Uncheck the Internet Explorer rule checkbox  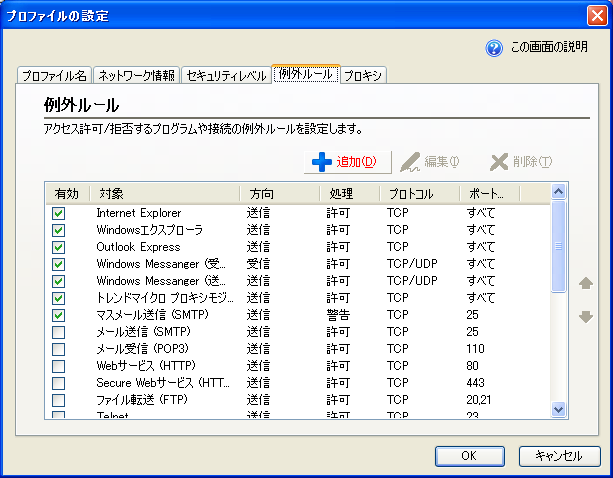pyautogui.click(x=59, y=213)
